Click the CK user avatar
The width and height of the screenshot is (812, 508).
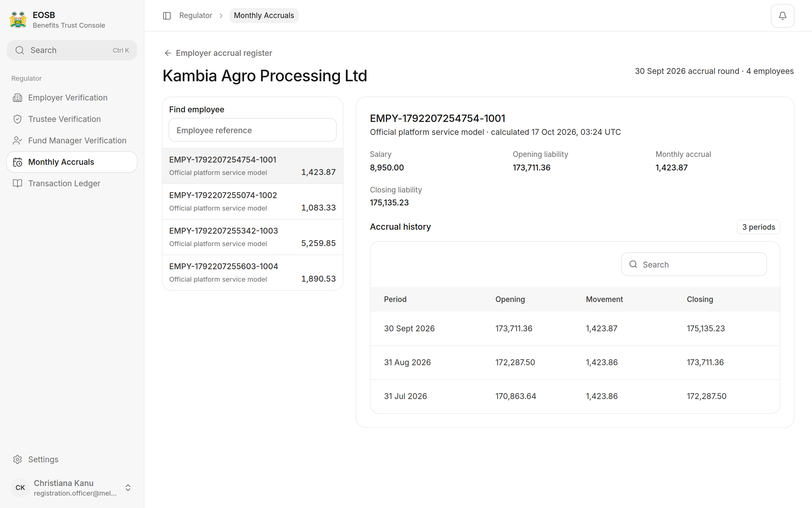pos(20,487)
